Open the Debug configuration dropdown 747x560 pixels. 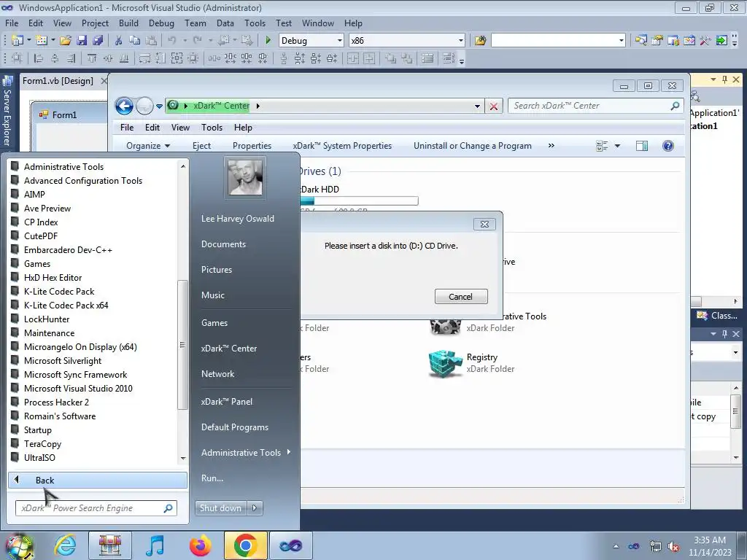point(340,41)
